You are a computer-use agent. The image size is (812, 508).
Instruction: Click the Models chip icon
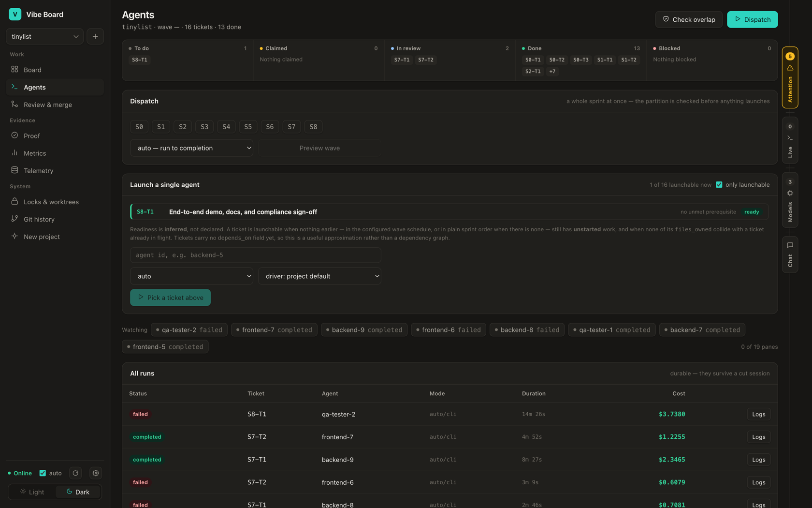[790, 193]
